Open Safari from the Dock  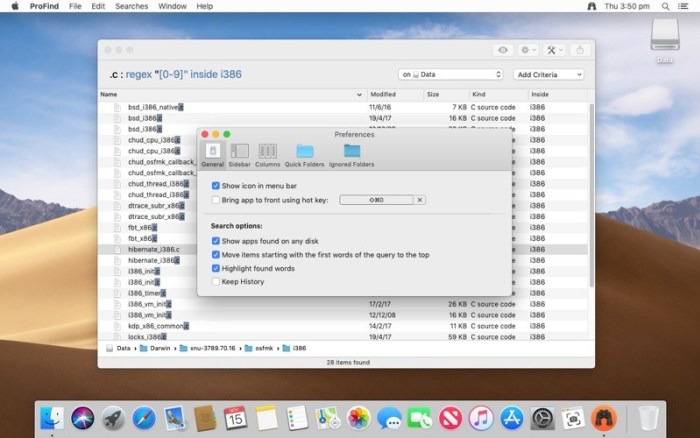click(x=144, y=417)
